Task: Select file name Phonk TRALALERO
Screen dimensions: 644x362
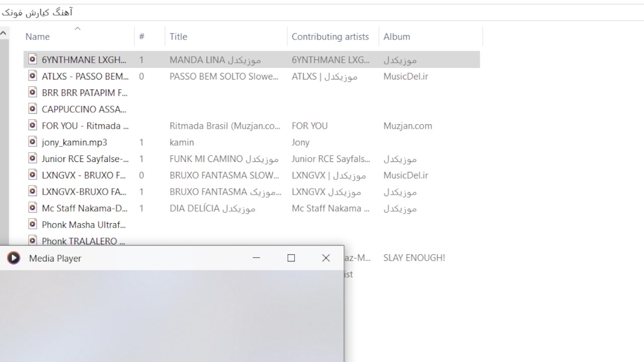Action: (84, 241)
